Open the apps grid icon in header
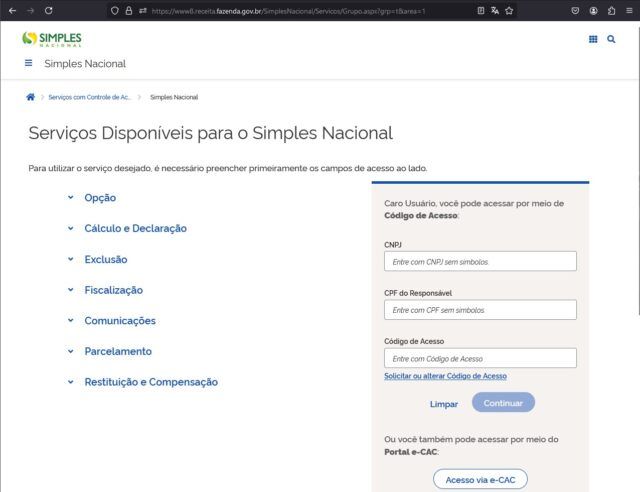The height and width of the screenshot is (492, 640). (x=593, y=39)
